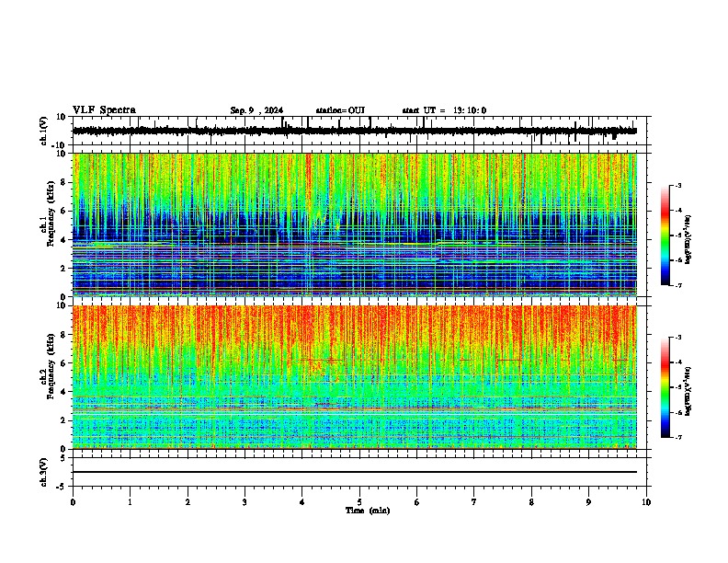The height and width of the screenshot is (563, 728).
Task: Click the start UT = 13:10:0 text
Action: (x=444, y=110)
